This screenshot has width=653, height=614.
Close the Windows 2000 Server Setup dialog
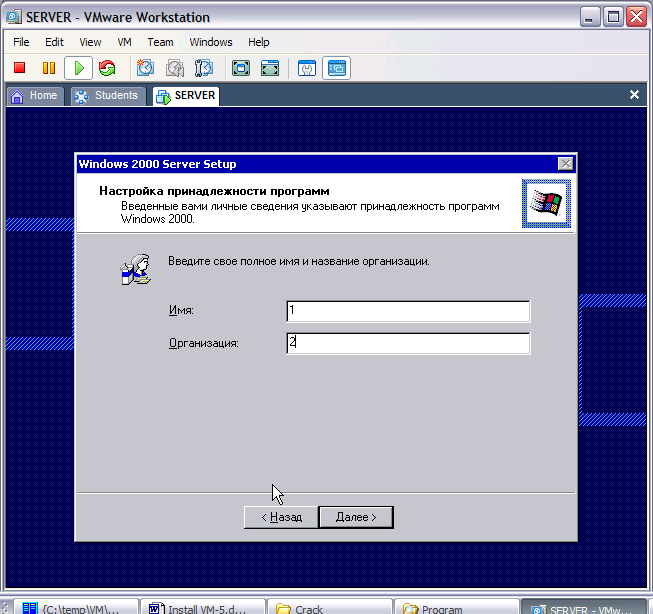coord(565,164)
